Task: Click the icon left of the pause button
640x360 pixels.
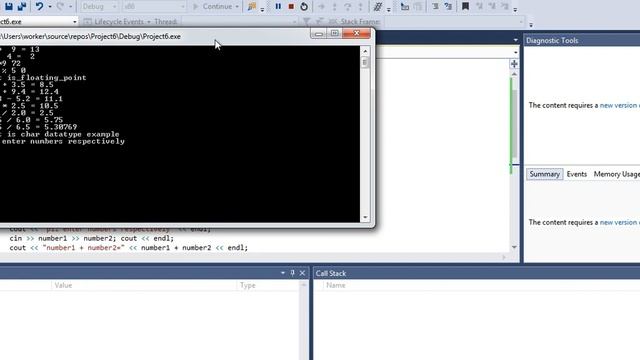Action: pos(252,6)
